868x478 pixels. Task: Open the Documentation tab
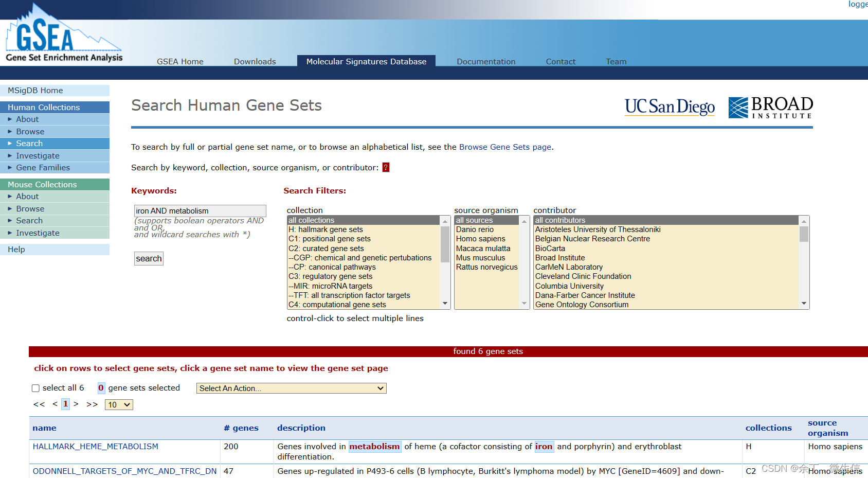click(486, 61)
